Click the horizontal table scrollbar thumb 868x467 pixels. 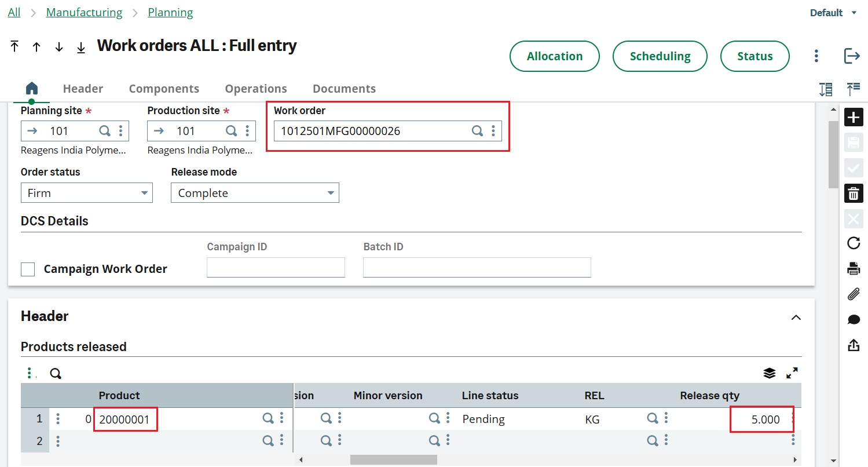click(x=393, y=459)
